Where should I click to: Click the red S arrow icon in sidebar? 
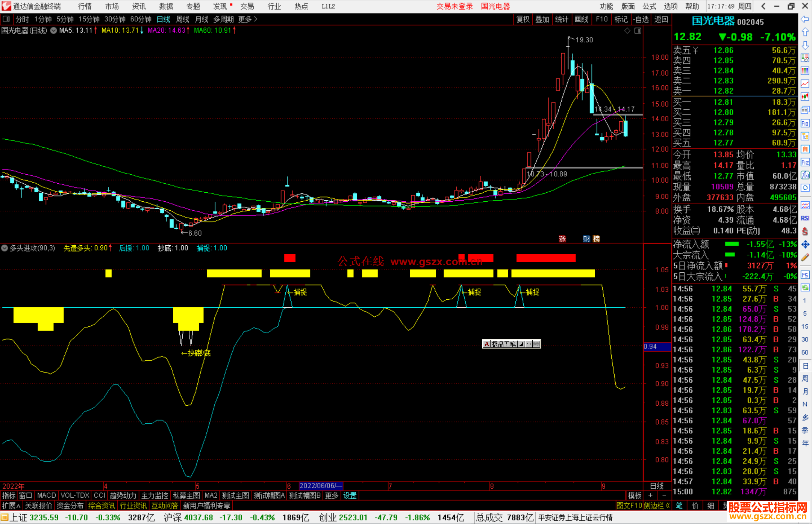click(x=805, y=231)
